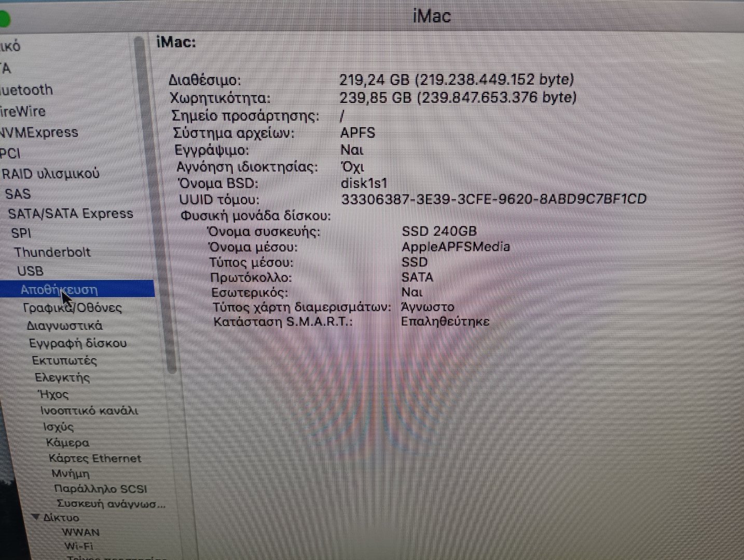
Task: Click the Εγγράψιμο label
Action: [212, 150]
